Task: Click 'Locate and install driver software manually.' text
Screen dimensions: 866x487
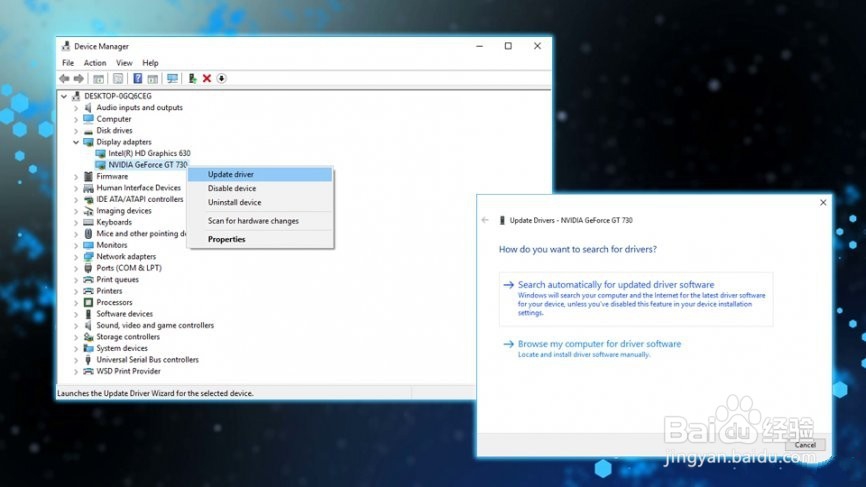Action: tap(584, 355)
